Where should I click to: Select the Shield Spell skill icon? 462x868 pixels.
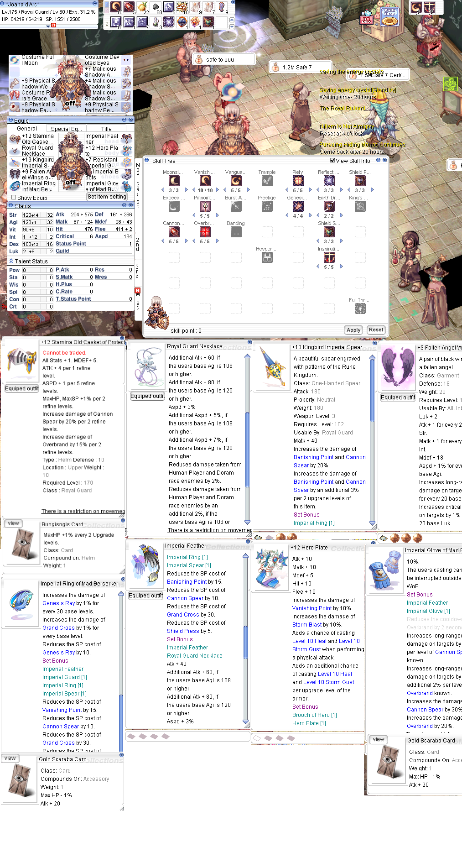pos(329,232)
